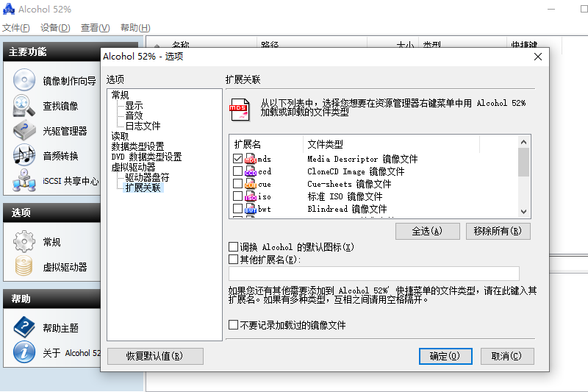
Task: Open the 光驱管理器 drive icon
Action: pyautogui.click(x=24, y=130)
